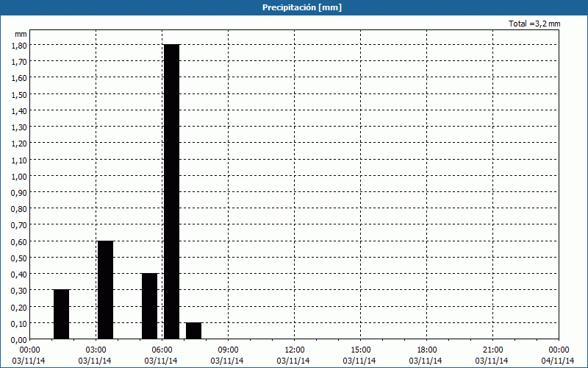Click the bar reaching 0,60 mm
This screenshot has height=368, width=588.
point(105,290)
